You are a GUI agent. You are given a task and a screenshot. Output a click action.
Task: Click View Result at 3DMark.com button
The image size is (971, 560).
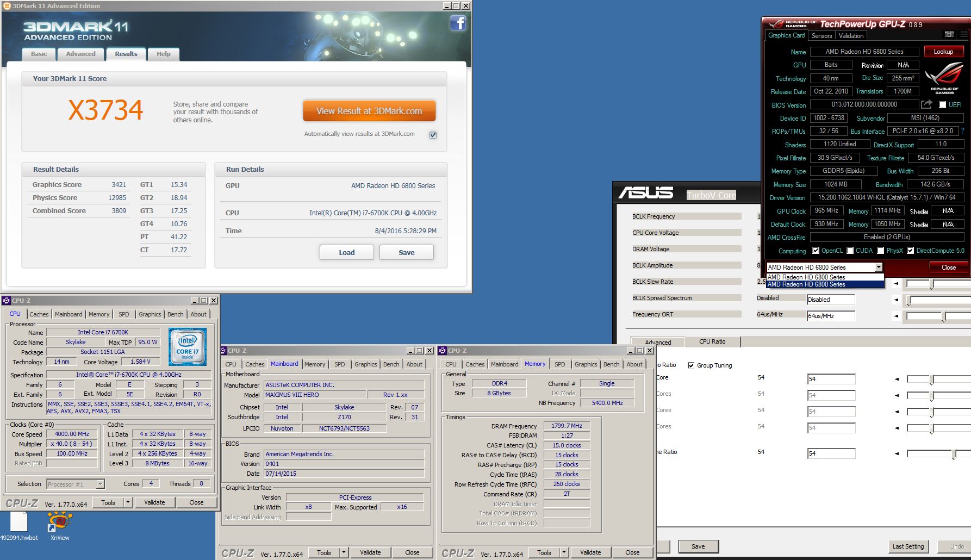point(369,111)
